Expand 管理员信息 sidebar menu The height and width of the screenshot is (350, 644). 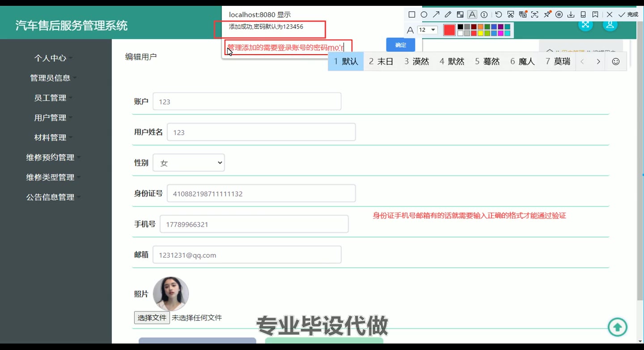tap(53, 78)
